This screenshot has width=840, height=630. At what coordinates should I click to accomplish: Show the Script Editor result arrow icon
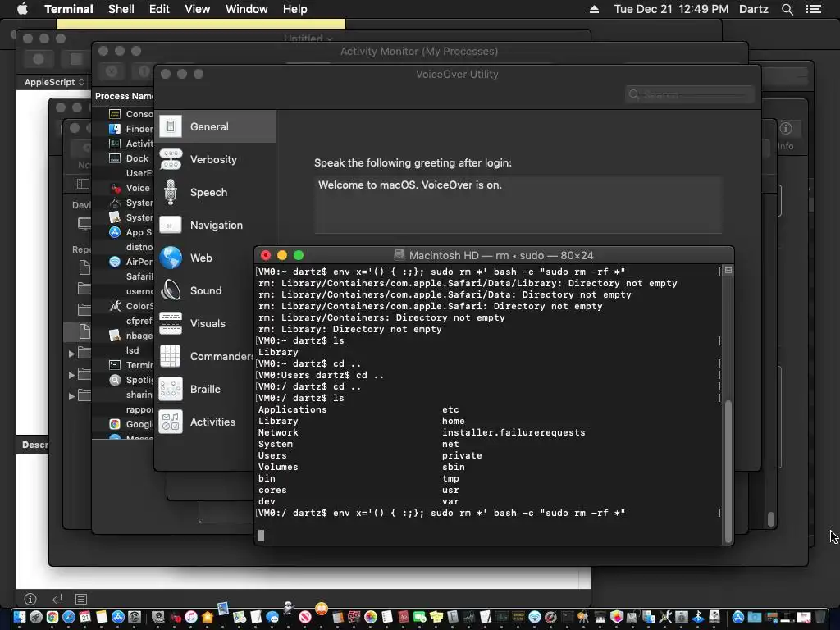(57, 599)
